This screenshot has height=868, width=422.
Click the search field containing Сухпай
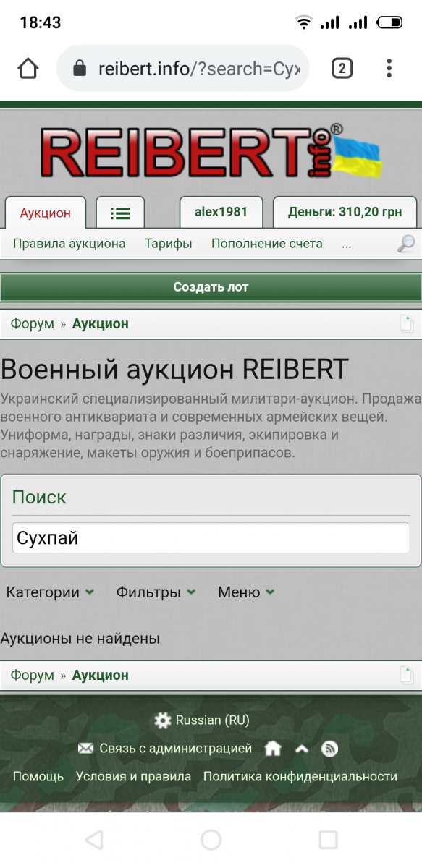click(x=211, y=538)
